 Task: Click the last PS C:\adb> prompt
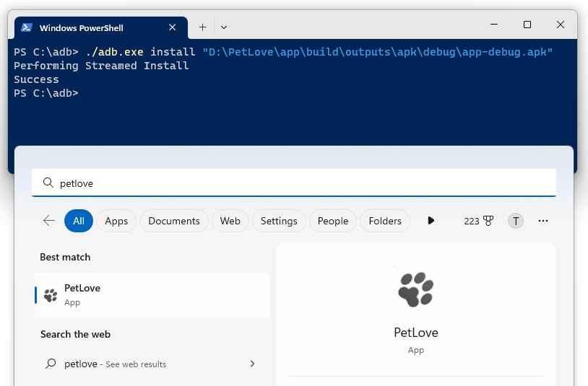[46, 93]
